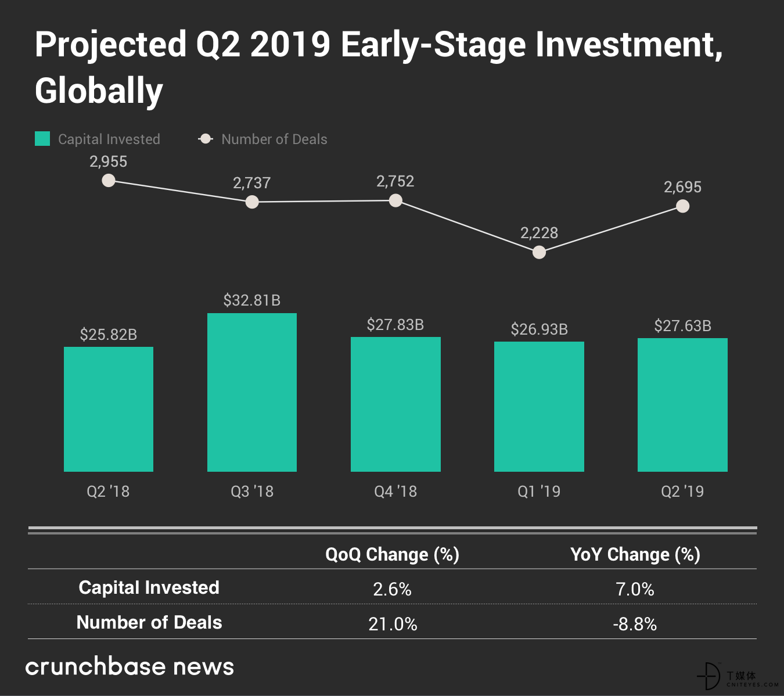Click the T媒体 watermark logo
This screenshot has width=784, height=696.
click(737, 676)
